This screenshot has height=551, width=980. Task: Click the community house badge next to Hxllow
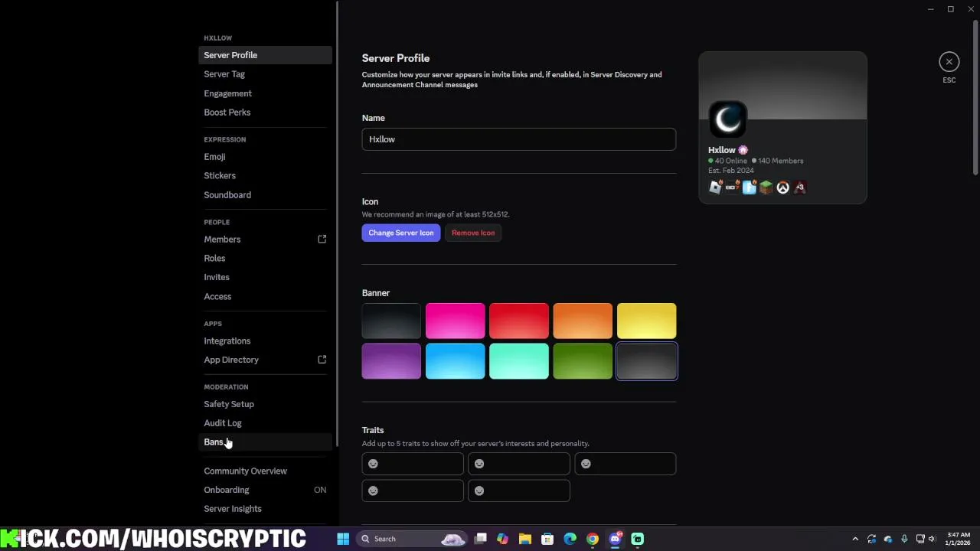tap(743, 150)
